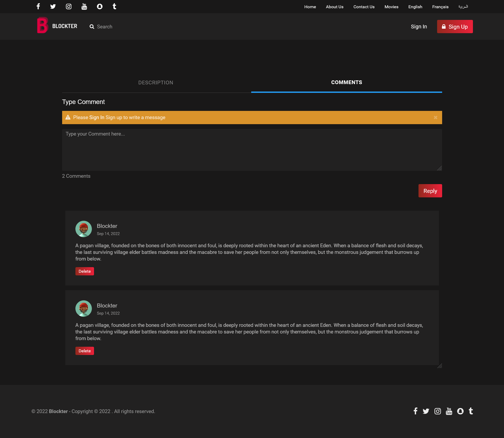The height and width of the screenshot is (438, 504).
Task: Click the first comment's Sep 14, 2022 date
Action: click(108, 234)
